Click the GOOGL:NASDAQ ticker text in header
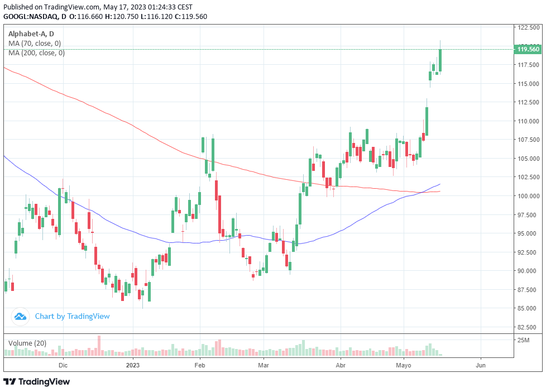The width and height of the screenshot is (546, 392). pyautogui.click(x=31, y=16)
